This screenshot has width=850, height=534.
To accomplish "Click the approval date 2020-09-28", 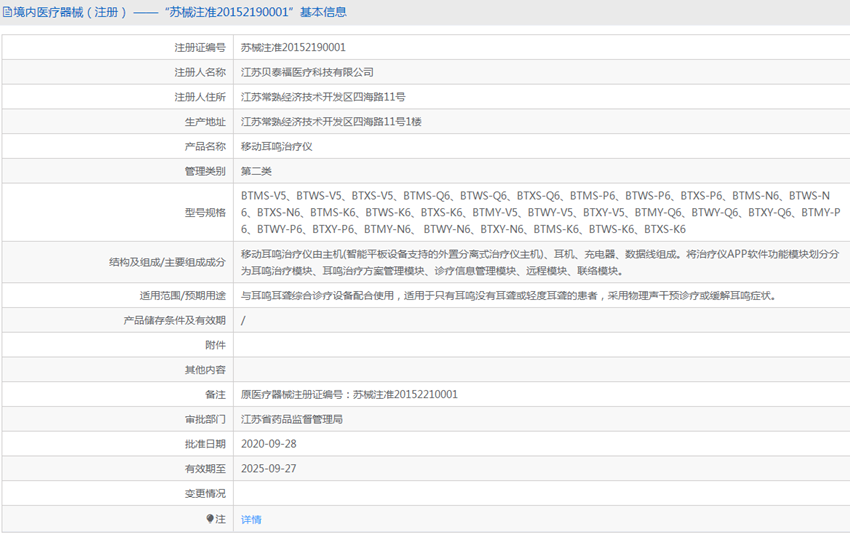I will (x=268, y=444).
